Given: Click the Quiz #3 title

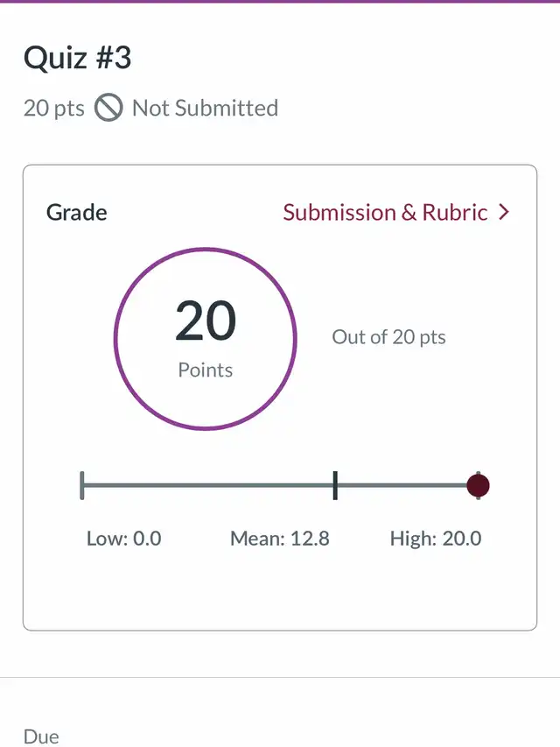Looking at the screenshot, I should tap(77, 58).
